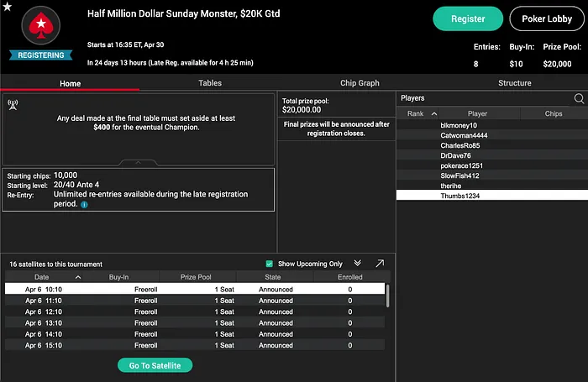
Task: Select player SlowFish412
Action: coord(492,175)
